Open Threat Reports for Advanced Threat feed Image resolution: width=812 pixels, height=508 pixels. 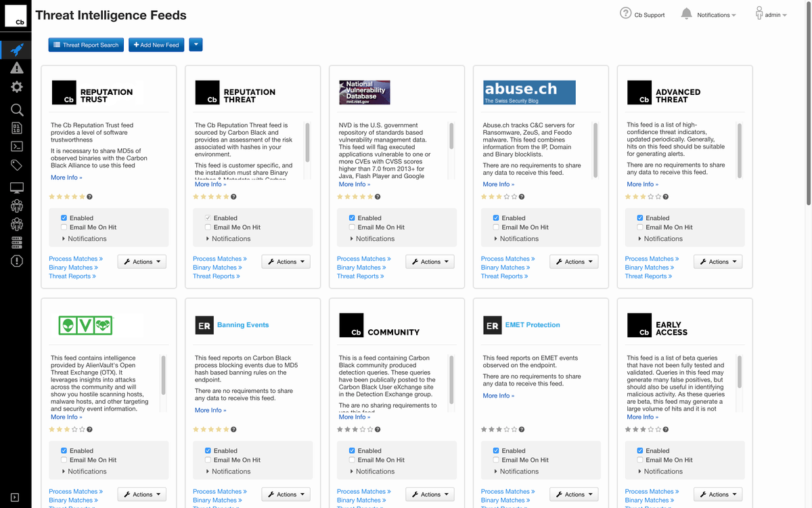(x=649, y=276)
